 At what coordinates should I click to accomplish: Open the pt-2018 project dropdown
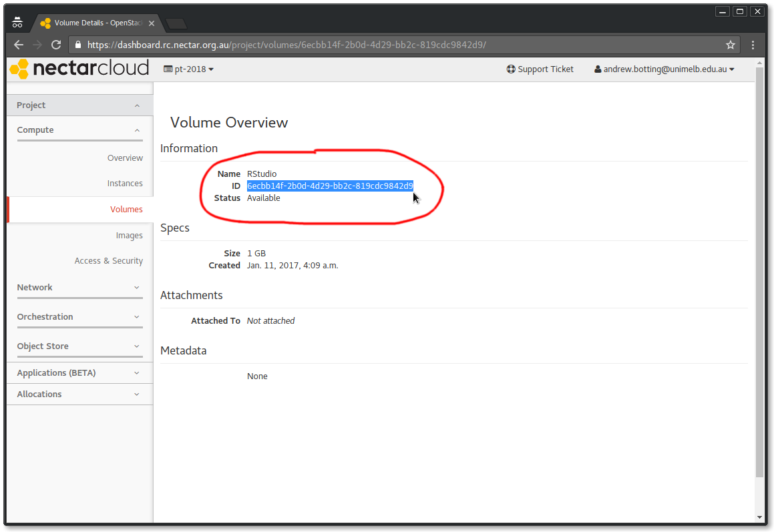(188, 69)
